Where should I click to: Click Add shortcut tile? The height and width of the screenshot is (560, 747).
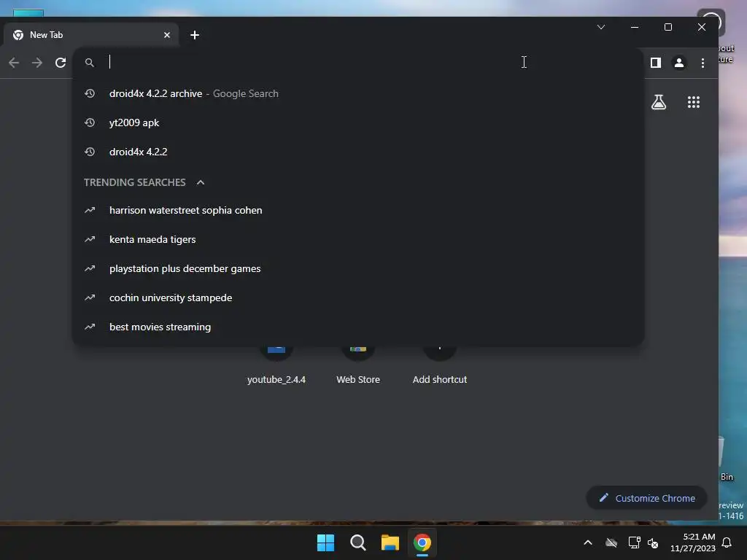pyautogui.click(x=440, y=366)
